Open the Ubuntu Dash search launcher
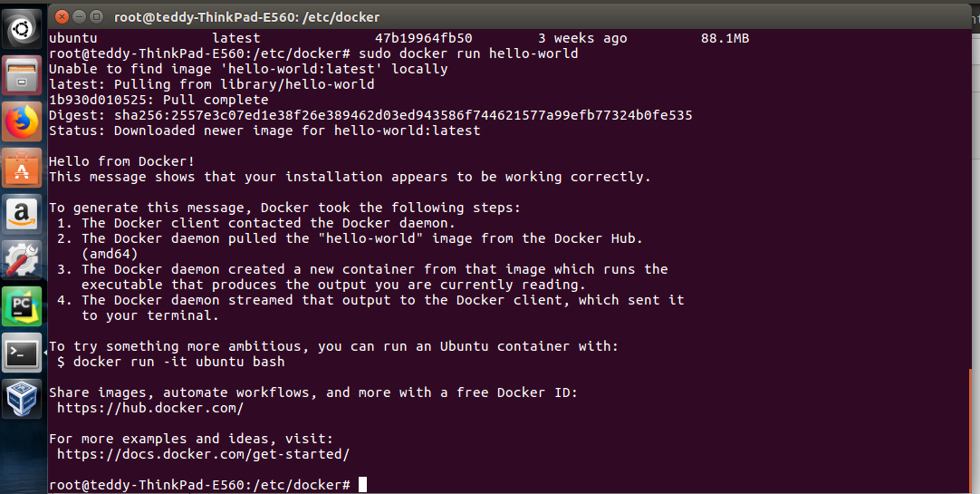The height and width of the screenshot is (494, 980). pos(20,31)
